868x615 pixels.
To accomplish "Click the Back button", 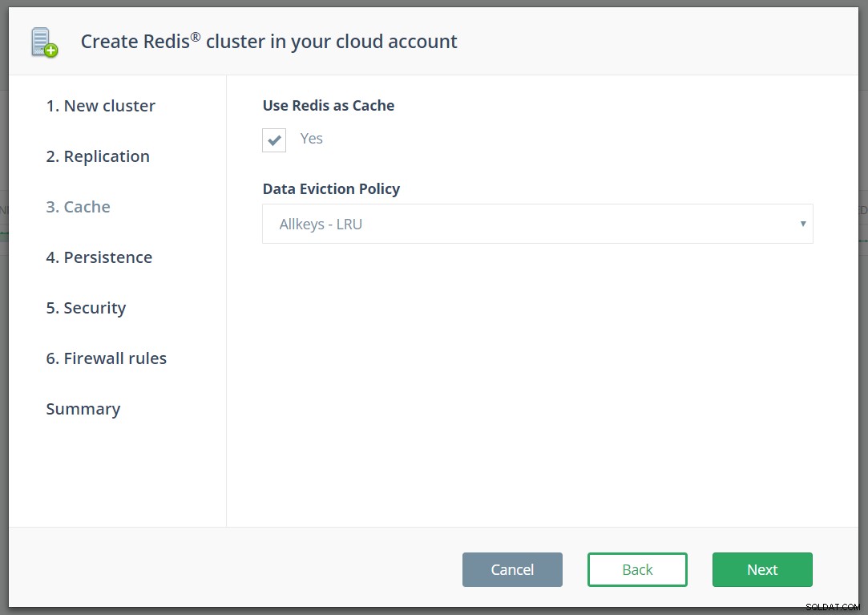I will pyautogui.click(x=637, y=569).
